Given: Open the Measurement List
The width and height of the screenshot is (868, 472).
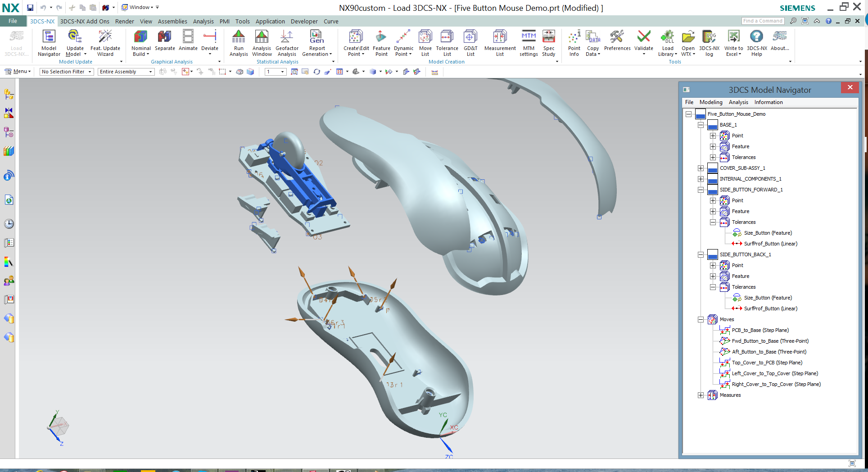Looking at the screenshot, I should pos(499,43).
